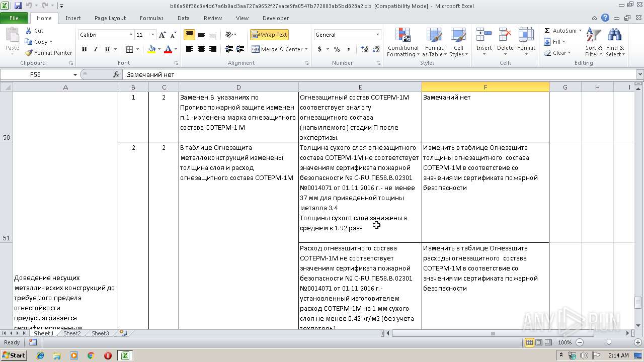
Task: Apply red font color
Action: pos(168,49)
